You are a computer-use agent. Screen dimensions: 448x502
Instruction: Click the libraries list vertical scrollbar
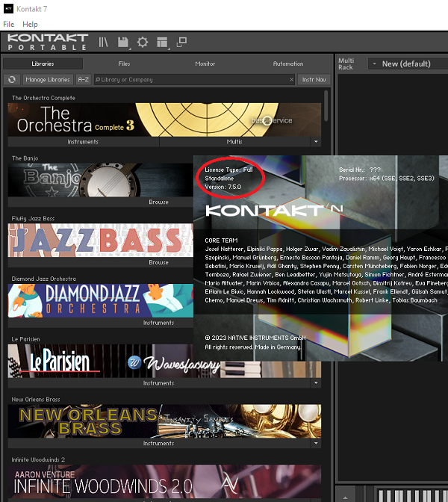pyautogui.click(x=326, y=105)
